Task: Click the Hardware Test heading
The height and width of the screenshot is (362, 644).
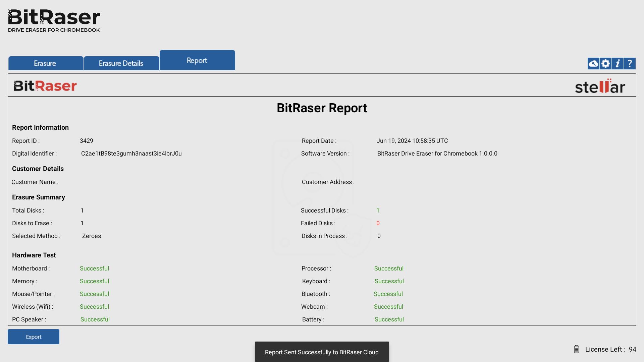Action: [34, 255]
